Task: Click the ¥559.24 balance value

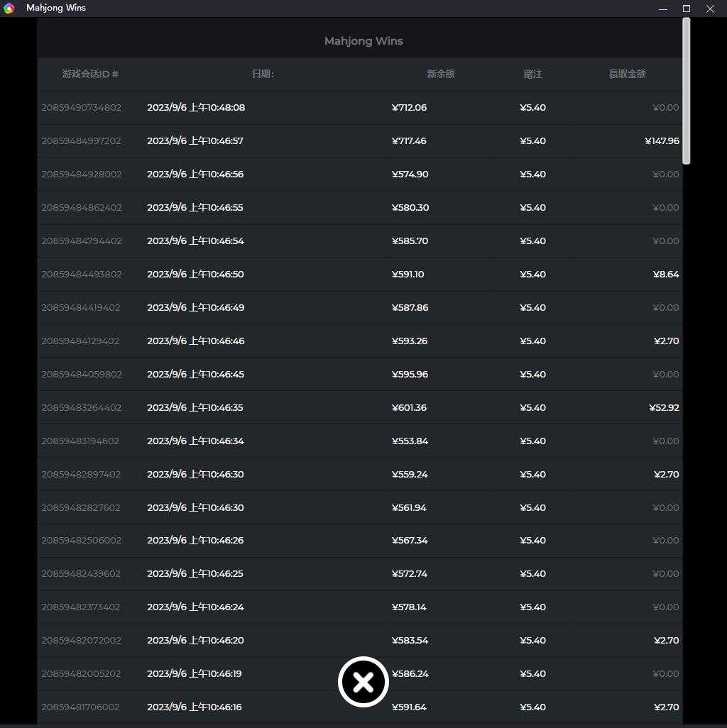Action: point(409,475)
